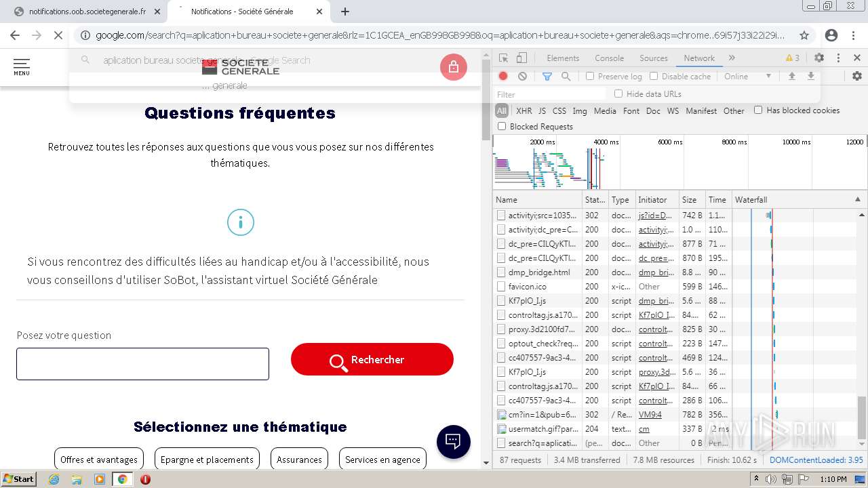Select Offres et avantages theme
Image resolution: width=868 pixels, height=488 pixels.
pos(99,459)
